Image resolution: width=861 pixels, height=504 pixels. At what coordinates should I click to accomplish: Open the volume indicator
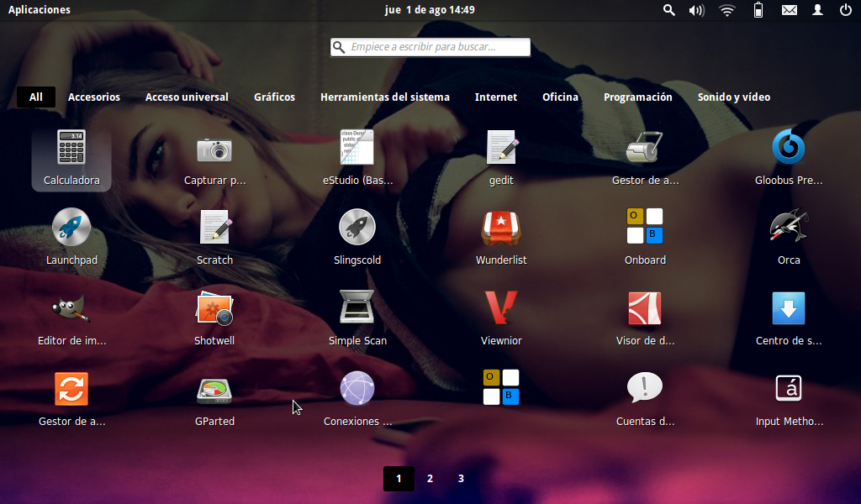click(696, 10)
